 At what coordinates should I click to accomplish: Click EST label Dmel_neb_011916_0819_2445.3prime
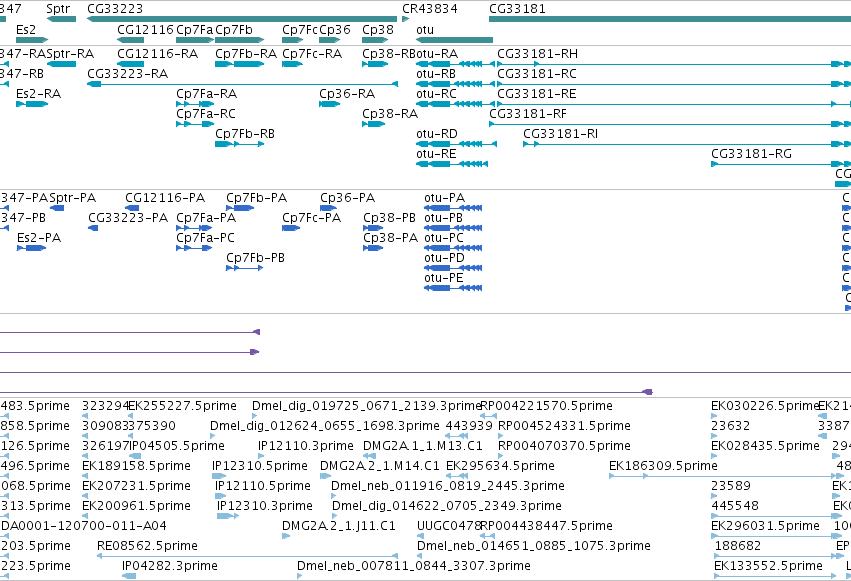coord(448,486)
